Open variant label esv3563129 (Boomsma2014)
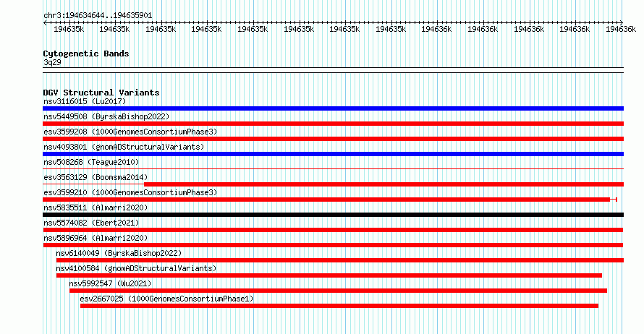644x334 pixels. pyautogui.click(x=96, y=177)
